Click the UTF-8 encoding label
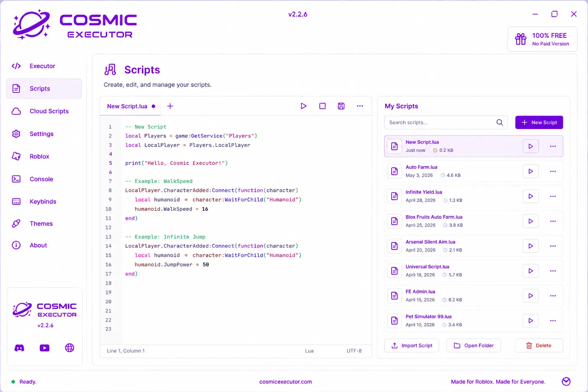This screenshot has height=392, width=588. (354, 351)
